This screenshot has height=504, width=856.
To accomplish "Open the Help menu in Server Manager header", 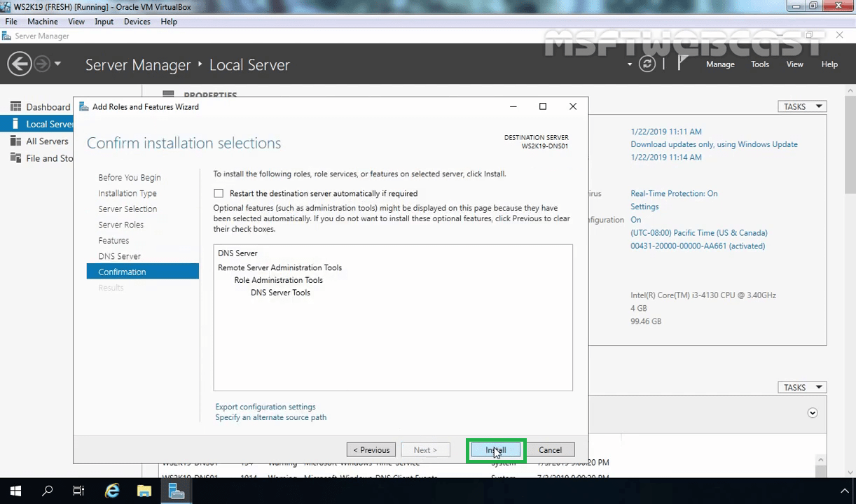I will (x=829, y=64).
